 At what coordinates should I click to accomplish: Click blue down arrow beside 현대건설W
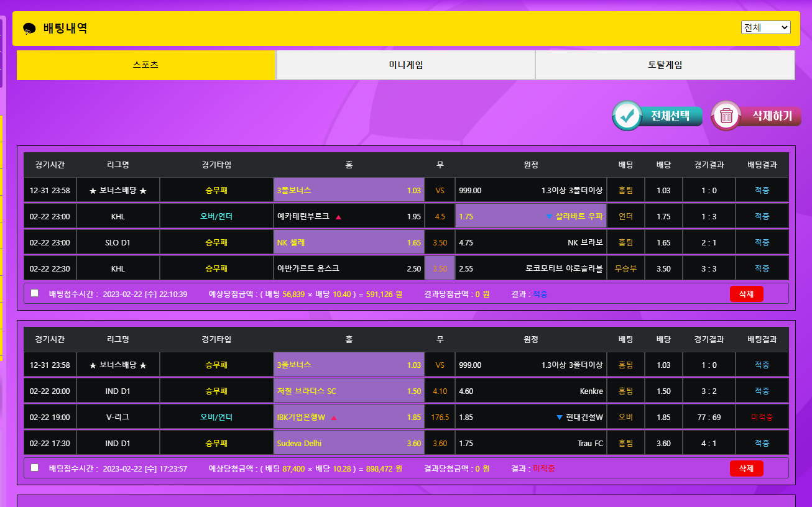pyautogui.click(x=560, y=418)
